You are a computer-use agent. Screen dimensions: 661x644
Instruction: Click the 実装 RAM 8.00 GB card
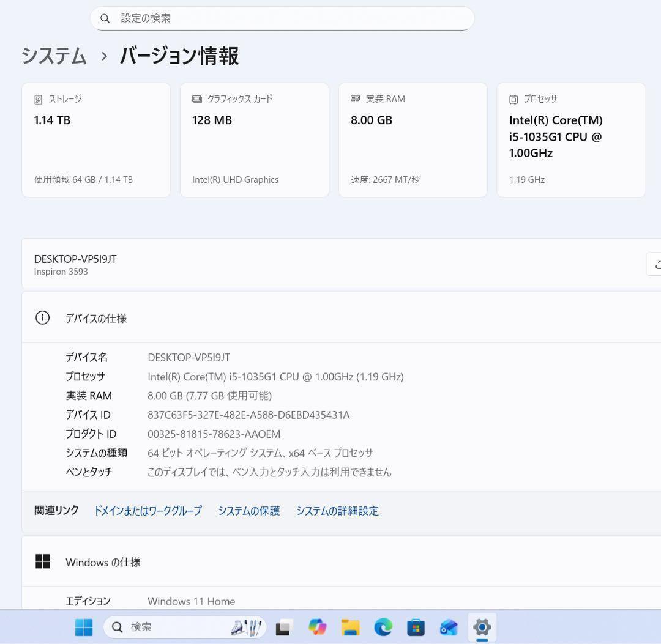[413, 140]
